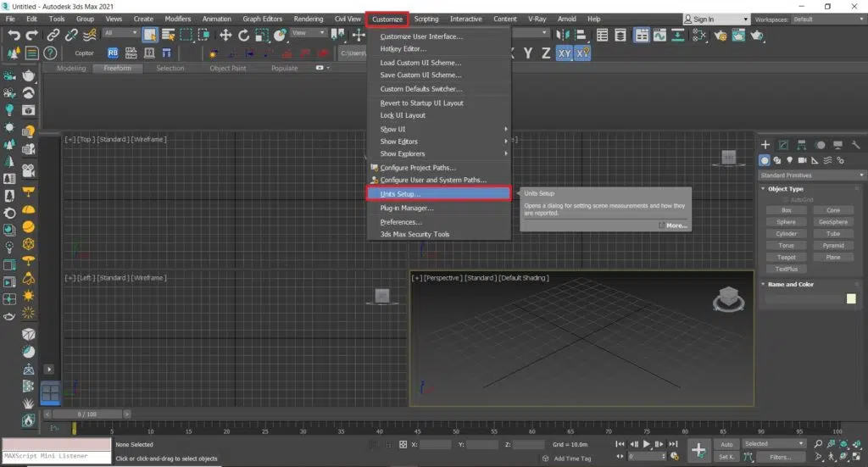The width and height of the screenshot is (868, 467).
Task: Toggle the XY axis constraint button
Action: coord(565,53)
